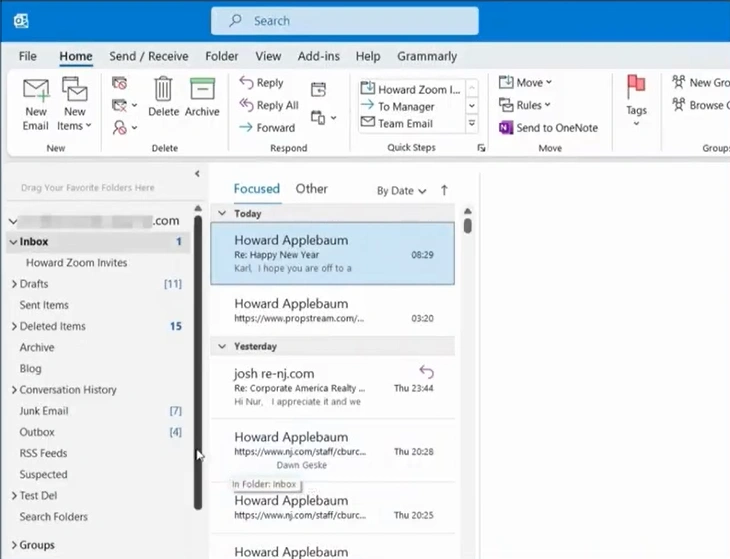This screenshot has width=730, height=559.
Task: Expand the Groups section
Action: click(14, 545)
